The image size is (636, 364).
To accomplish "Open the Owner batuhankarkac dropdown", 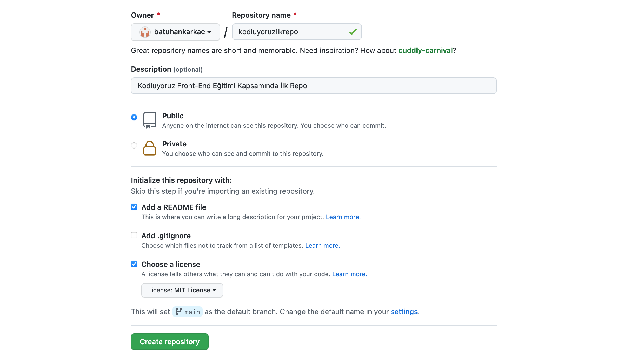I will 175,32.
